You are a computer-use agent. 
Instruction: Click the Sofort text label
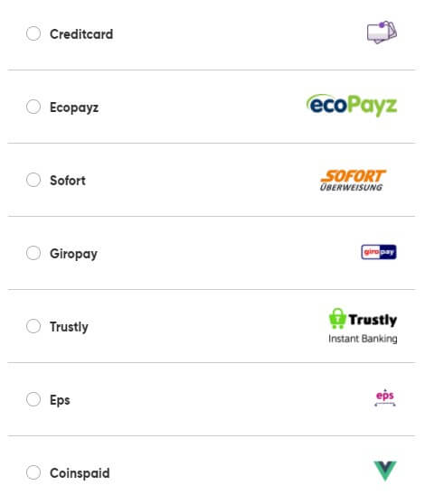[68, 181]
